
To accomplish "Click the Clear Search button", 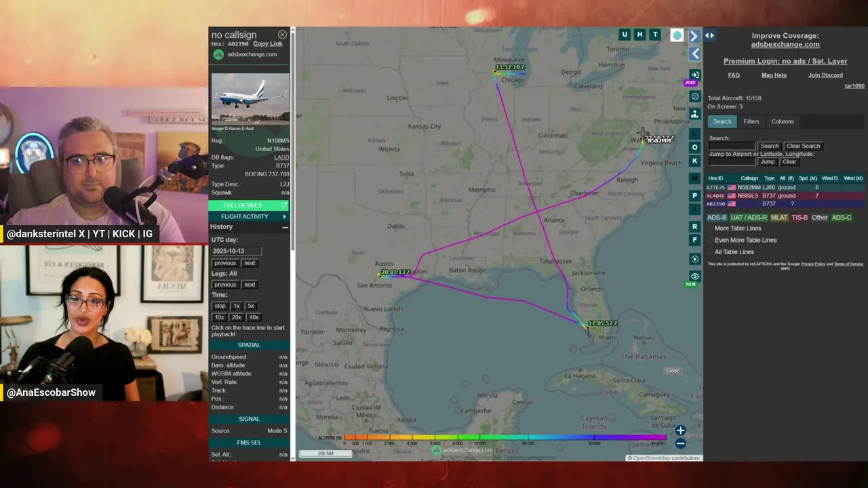I will click(804, 146).
